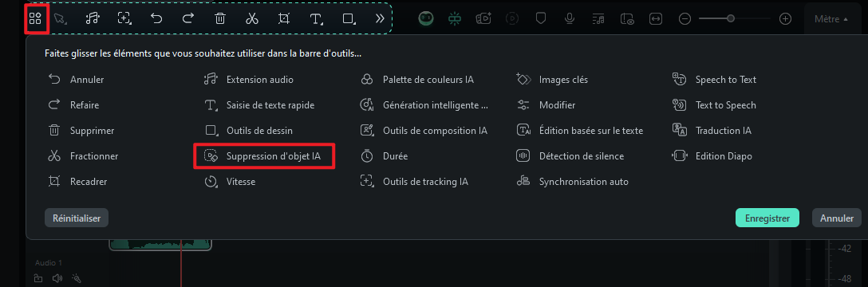This screenshot has width=868, height=287.
Task: Mute the Audio 1 track speaker icon
Action: pyautogui.click(x=57, y=278)
